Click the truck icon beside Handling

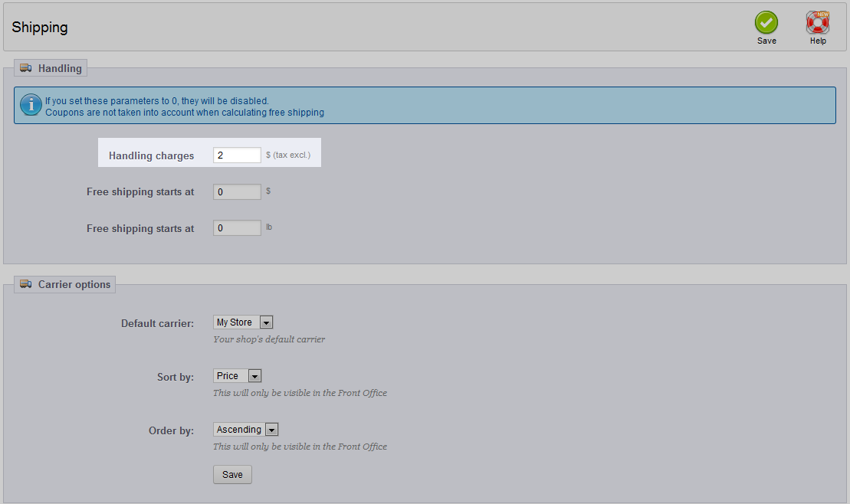(x=25, y=67)
